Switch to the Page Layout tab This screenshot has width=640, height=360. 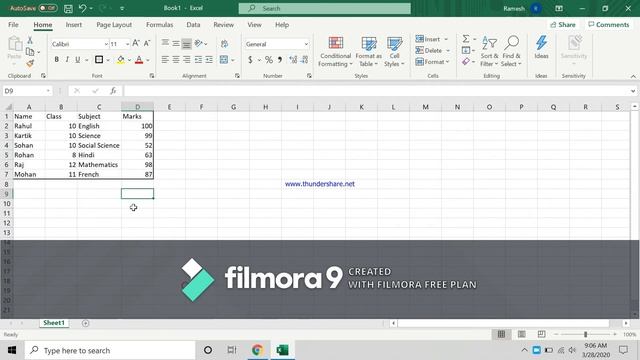[x=114, y=24]
